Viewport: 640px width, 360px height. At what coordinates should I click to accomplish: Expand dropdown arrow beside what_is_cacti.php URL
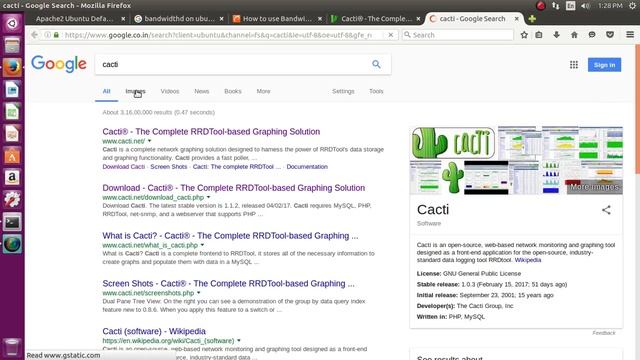tap(202, 245)
